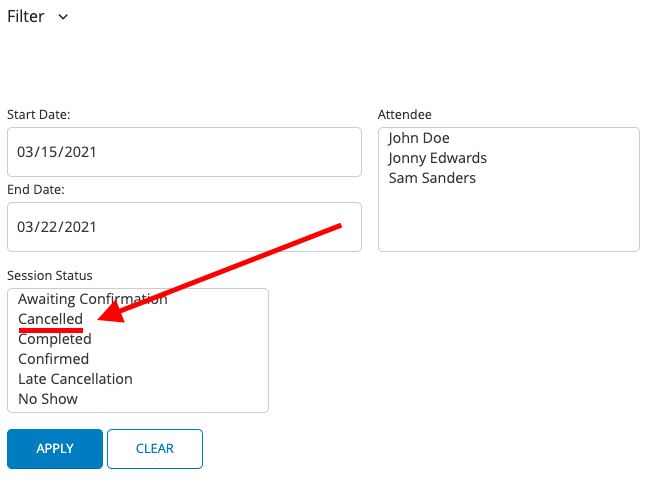The width and height of the screenshot is (646, 493).
Task: Open the End Date field
Action: [x=184, y=227]
